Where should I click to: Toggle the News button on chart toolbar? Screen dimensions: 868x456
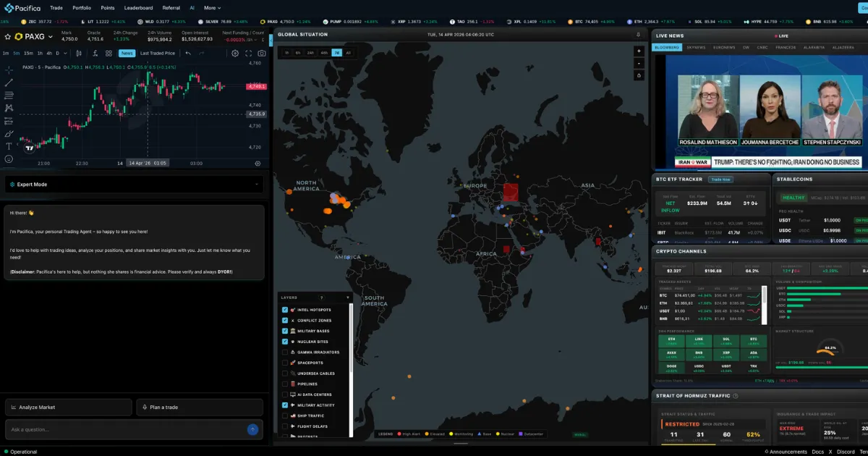tap(127, 54)
